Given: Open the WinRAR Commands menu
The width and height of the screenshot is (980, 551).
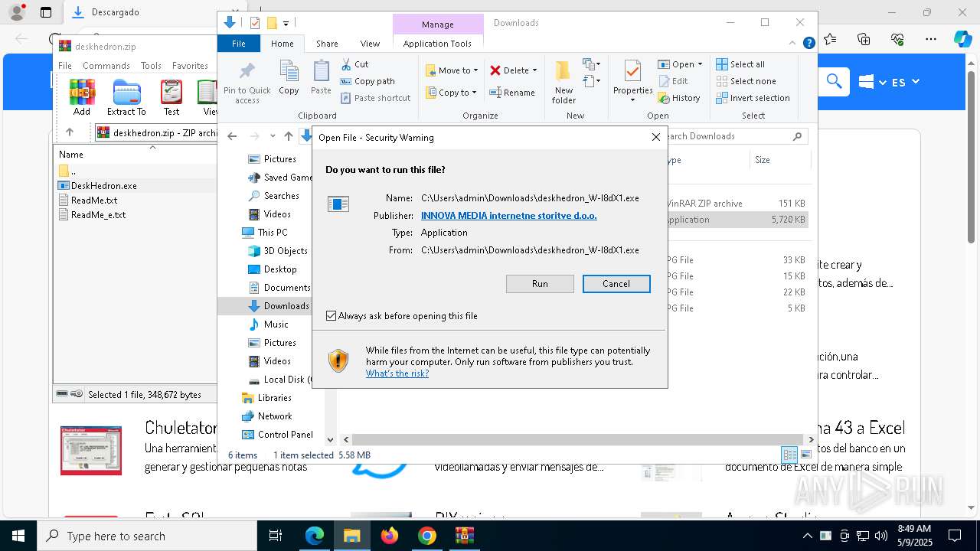Looking at the screenshot, I should pyautogui.click(x=106, y=66).
